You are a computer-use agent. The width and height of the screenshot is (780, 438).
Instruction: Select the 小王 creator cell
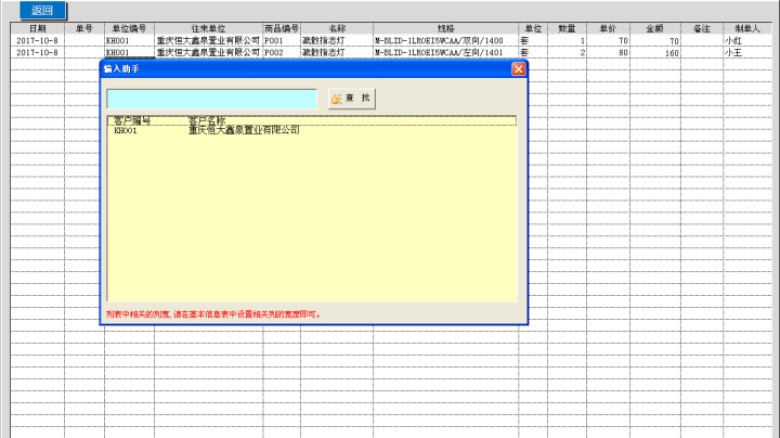pyautogui.click(x=747, y=53)
